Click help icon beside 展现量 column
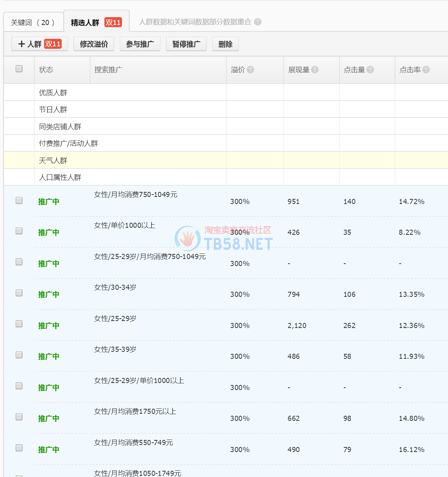This screenshot has height=477, width=448. pos(315,69)
